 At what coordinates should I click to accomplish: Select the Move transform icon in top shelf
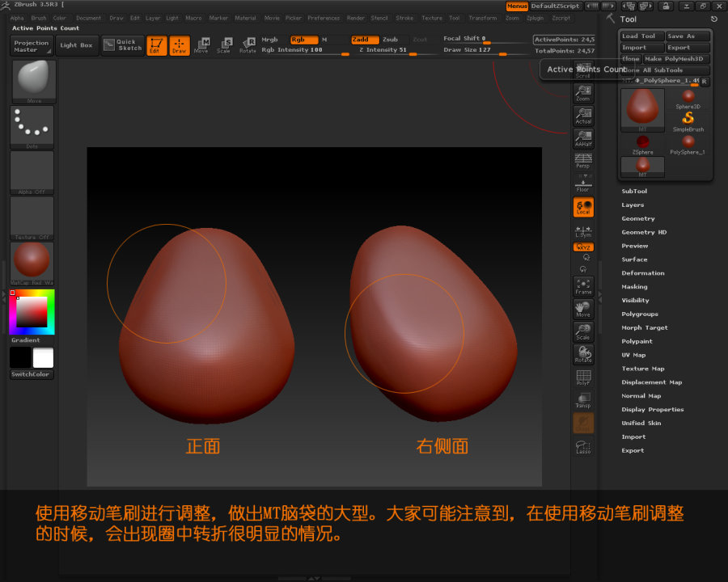click(x=201, y=45)
